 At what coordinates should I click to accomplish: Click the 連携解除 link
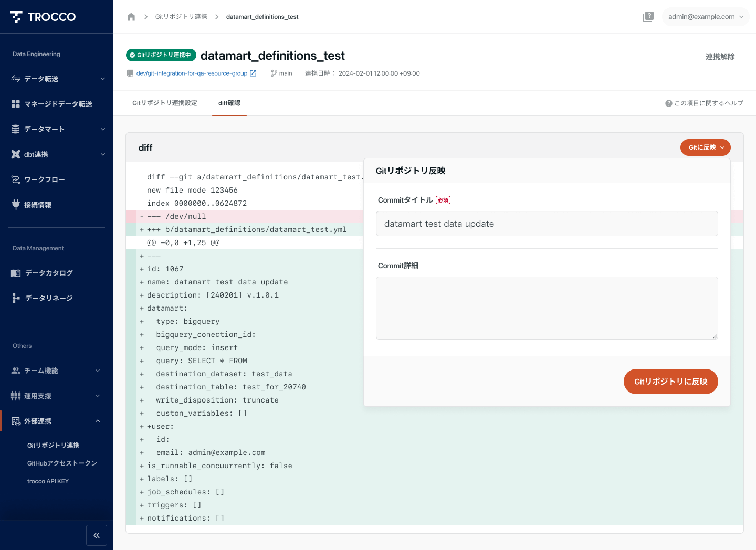(x=720, y=57)
